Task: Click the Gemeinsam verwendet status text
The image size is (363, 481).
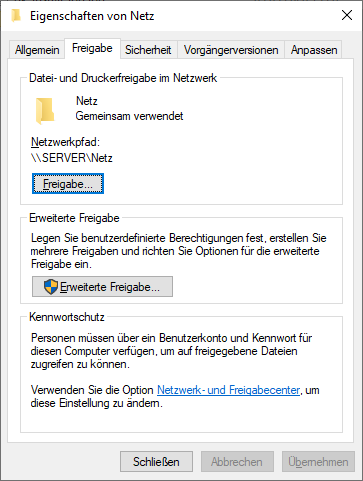Action: pyautogui.click(x=129, y=116)
